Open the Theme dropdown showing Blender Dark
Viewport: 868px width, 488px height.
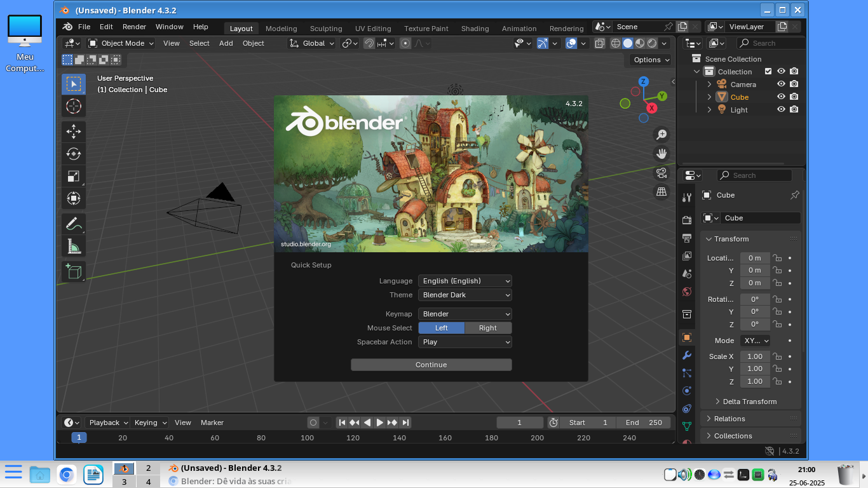pyautogui.click(x=465, y=295)
